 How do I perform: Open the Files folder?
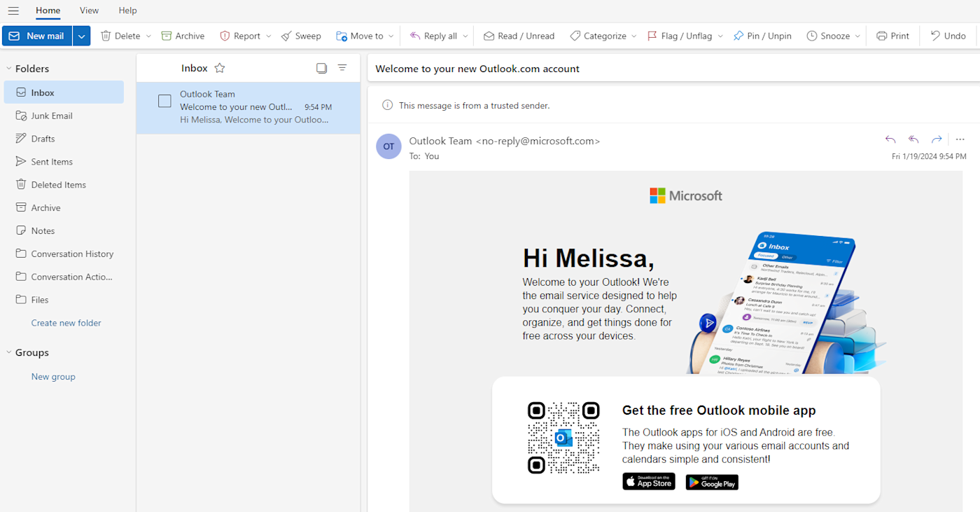coord(64,300)
